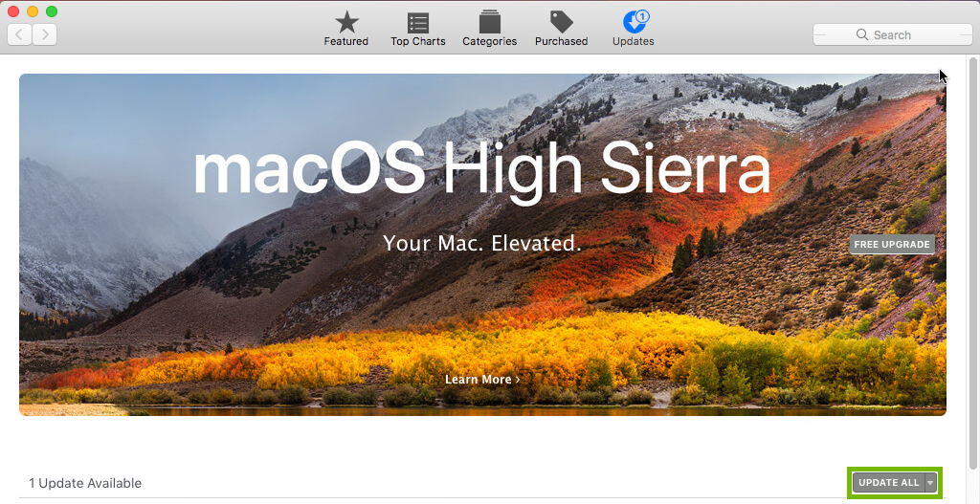Viewport: 980px width, 504px height.
Task: Click the magnifying glass search icon
Action: click(862, 35)
